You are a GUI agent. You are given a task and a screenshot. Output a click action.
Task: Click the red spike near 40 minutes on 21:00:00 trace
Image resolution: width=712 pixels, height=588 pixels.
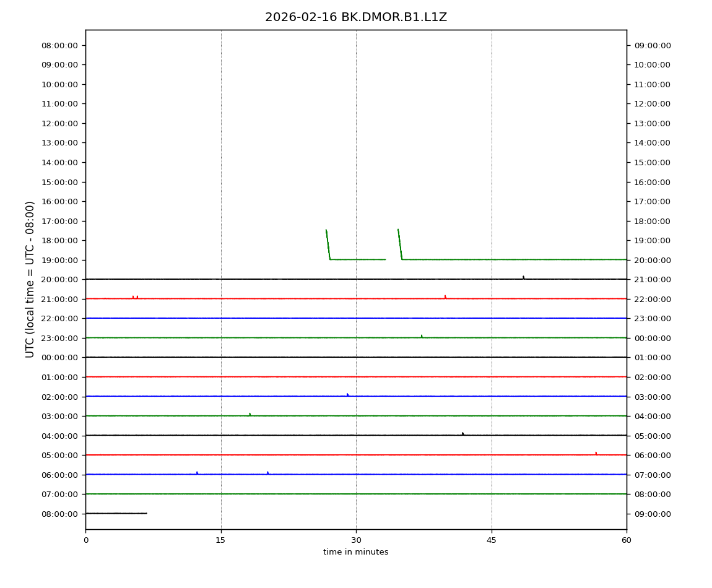(445, 296)
